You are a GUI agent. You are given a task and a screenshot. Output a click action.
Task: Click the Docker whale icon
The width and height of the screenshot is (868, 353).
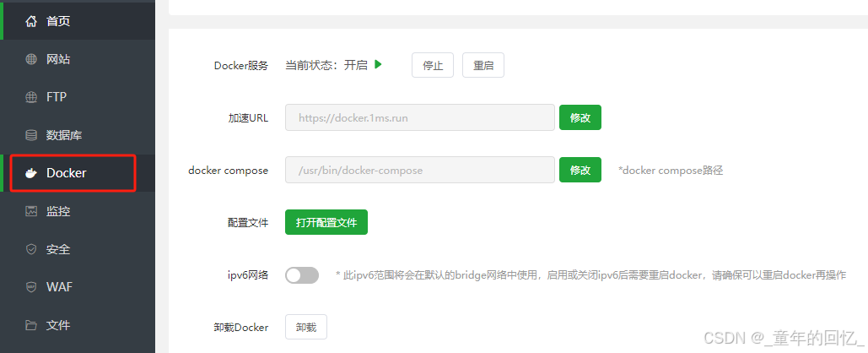31,173
